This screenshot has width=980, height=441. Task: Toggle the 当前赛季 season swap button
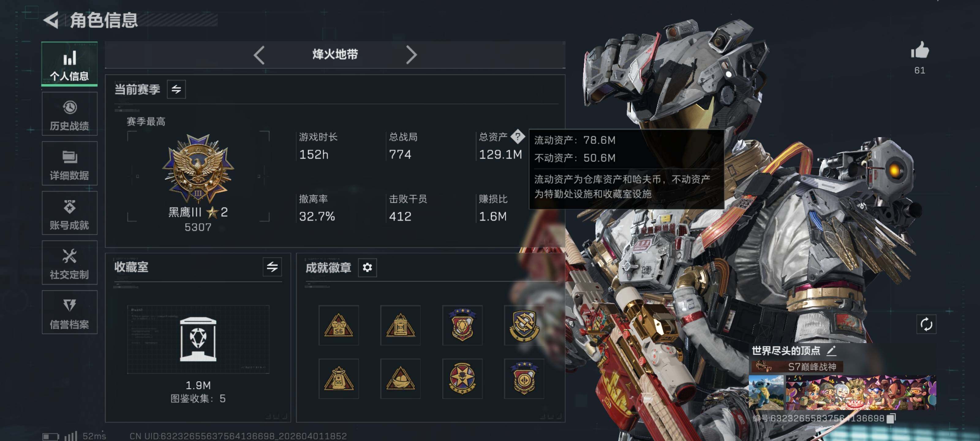pos(176,89)
